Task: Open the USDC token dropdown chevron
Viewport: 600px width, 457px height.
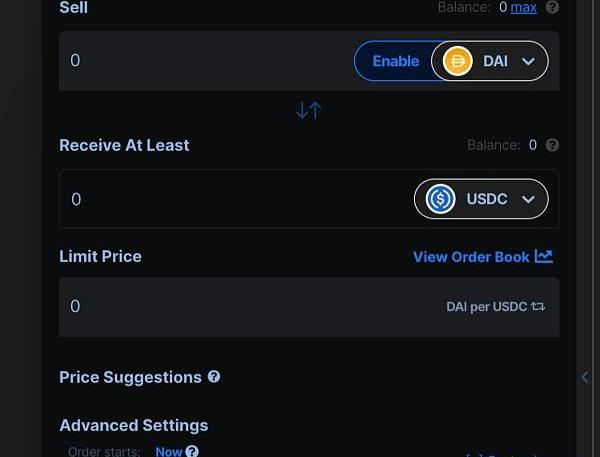Action: [529, 199]
